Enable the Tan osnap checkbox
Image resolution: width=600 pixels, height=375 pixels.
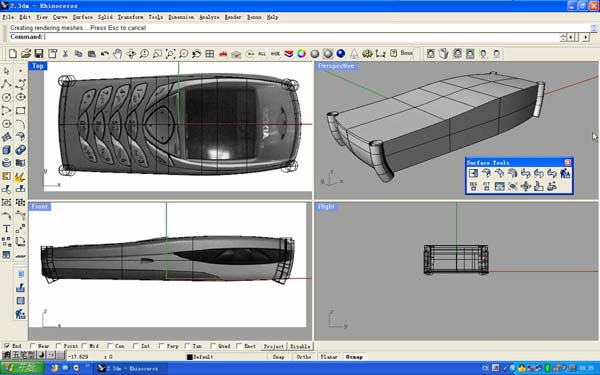tap(188, 346)
